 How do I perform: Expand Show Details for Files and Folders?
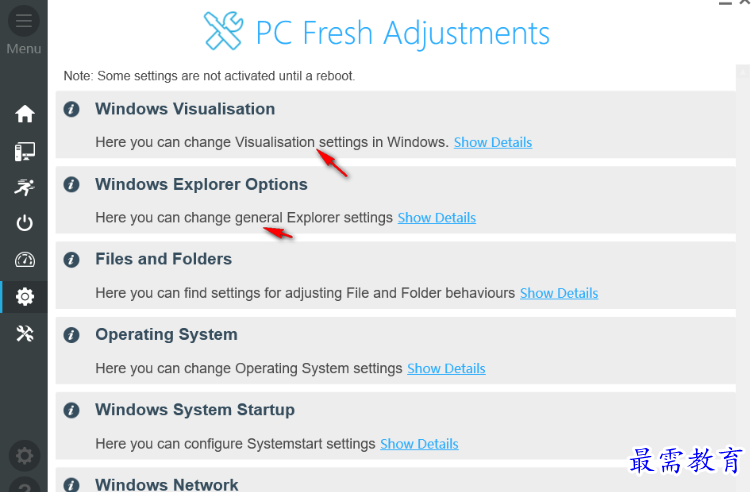[x=559, y=293]
